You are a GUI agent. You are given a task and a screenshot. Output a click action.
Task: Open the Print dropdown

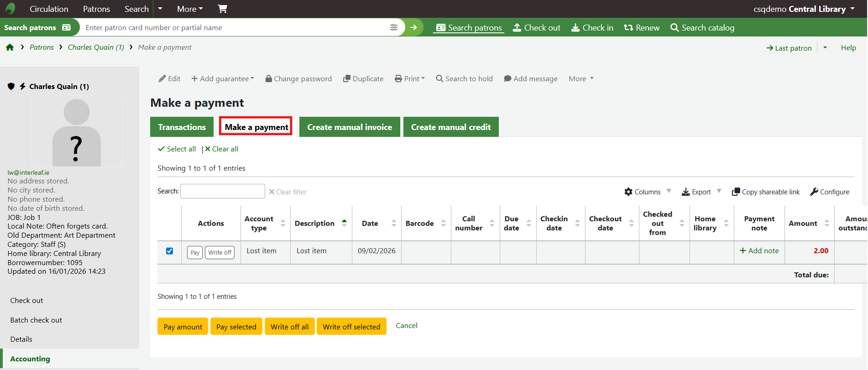(x=410, y=78)
